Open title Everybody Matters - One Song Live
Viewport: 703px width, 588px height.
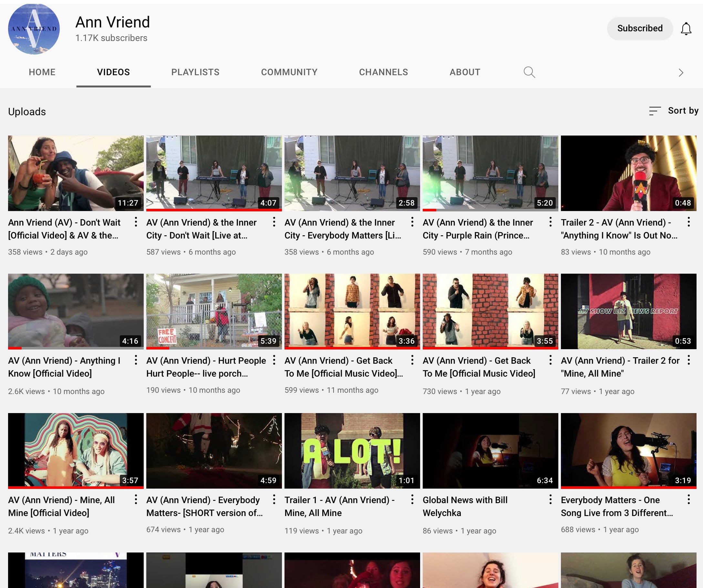[x=617, y=507]
